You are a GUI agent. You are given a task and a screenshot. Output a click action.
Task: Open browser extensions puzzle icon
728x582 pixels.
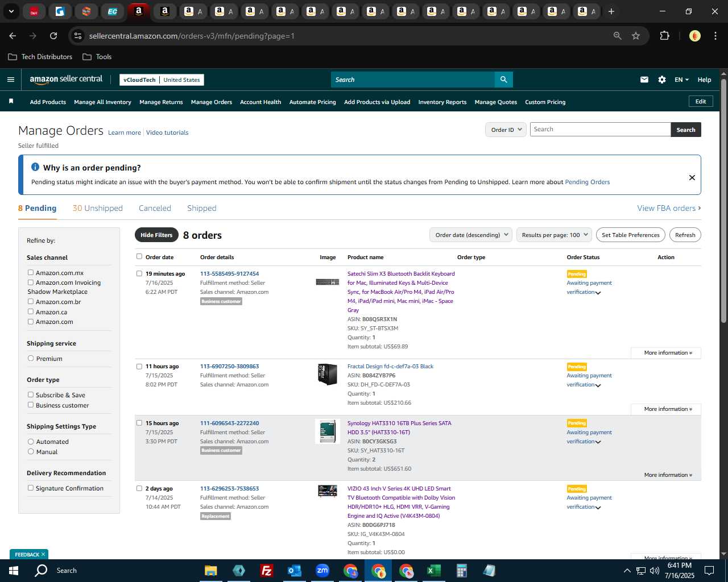(x=664, y=36)
